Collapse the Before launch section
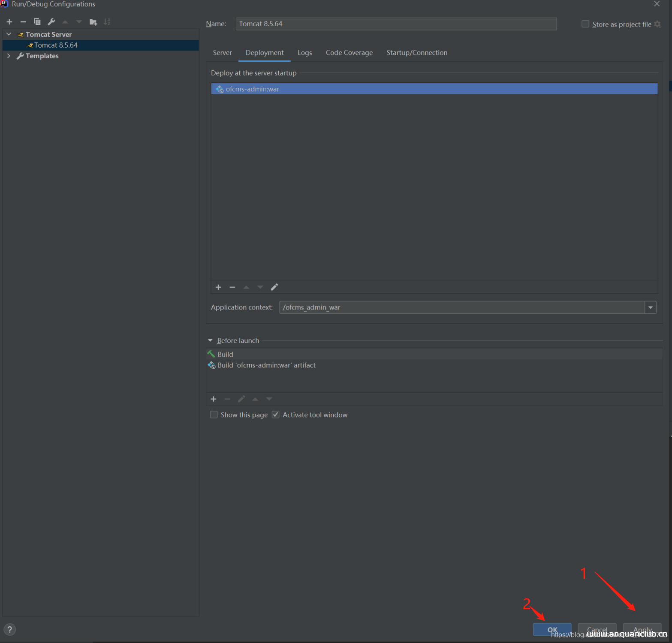 [210, 340]
